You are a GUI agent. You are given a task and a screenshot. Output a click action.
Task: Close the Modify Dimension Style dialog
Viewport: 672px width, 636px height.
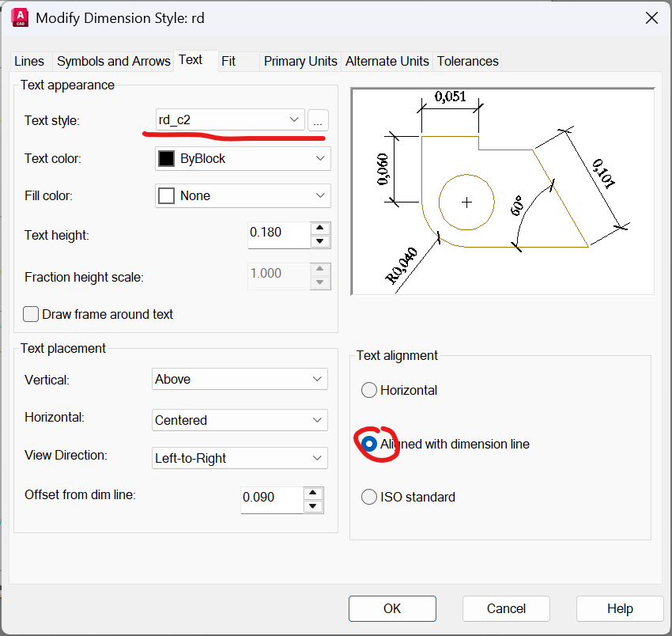click(x=651, y=17)
